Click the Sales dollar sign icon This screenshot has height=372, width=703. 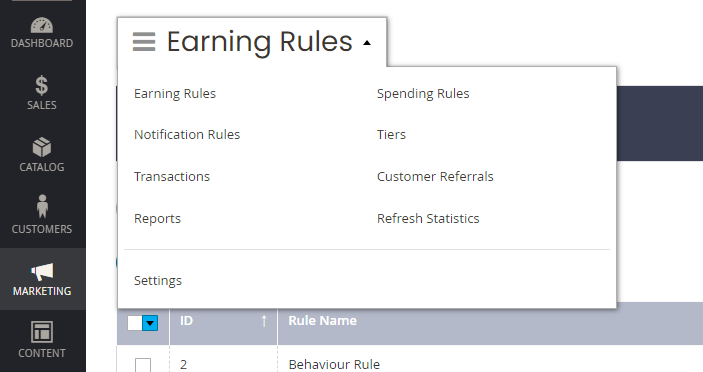(42, 85)
